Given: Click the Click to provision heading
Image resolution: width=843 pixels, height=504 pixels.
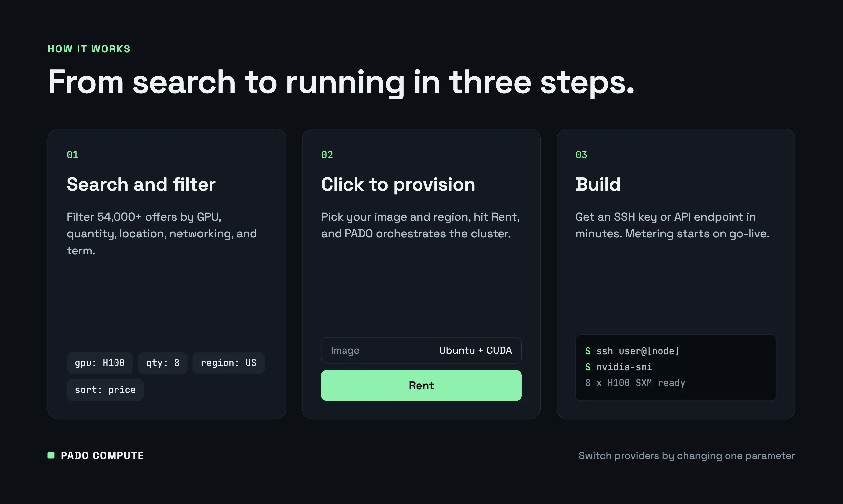Looking at the screenshot, I should point(398,184).
